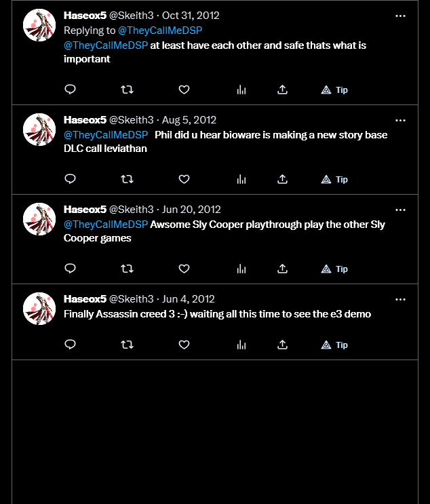
Task: Share the Oct 31, 2012 tweet
Action: pyautogui.click(x=282, y=90)
